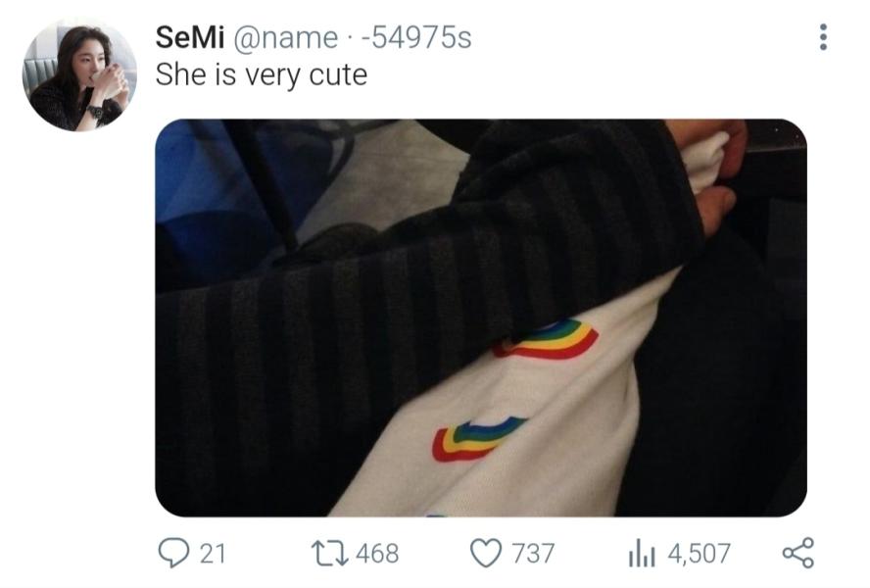Click the lower rainbow patch in photo

[x=478, y=439]
